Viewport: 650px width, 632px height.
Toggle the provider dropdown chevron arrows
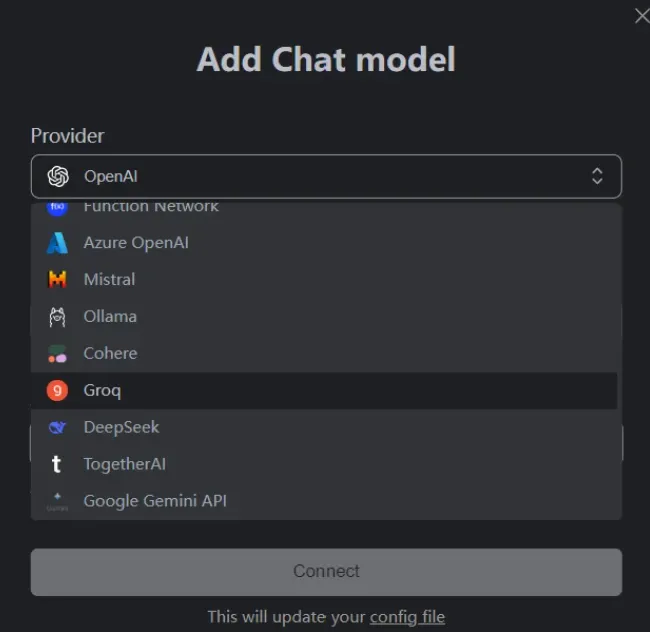tap(597, 176)
